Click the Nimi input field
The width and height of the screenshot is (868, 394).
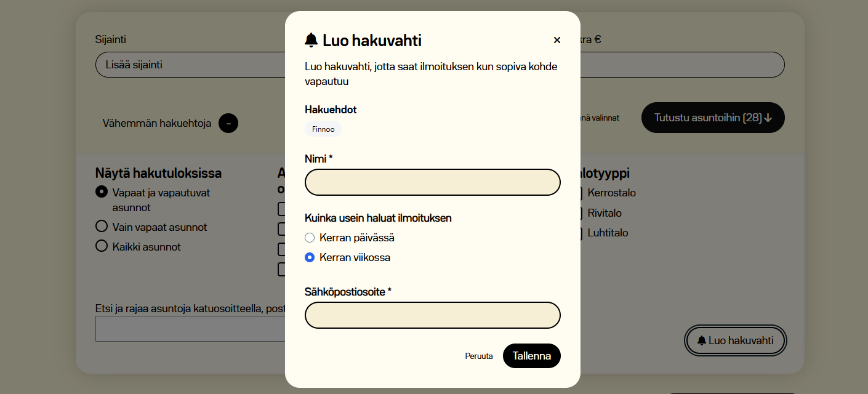pyautogui.click(x=432, y=182)
